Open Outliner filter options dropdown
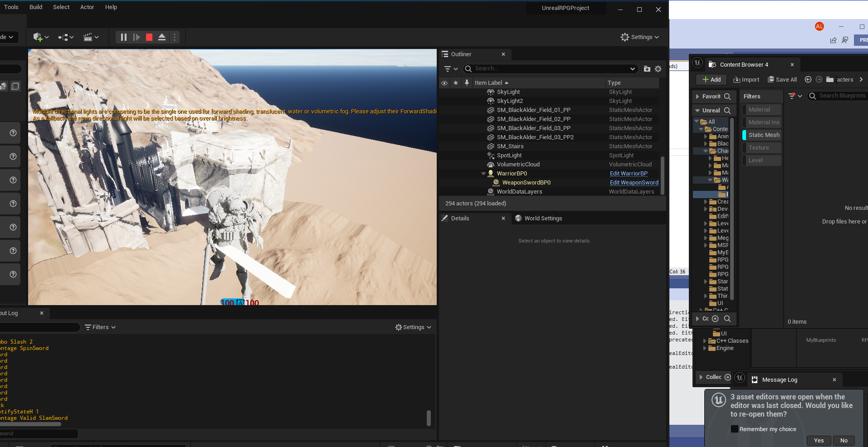 click(x=451, y=69)
